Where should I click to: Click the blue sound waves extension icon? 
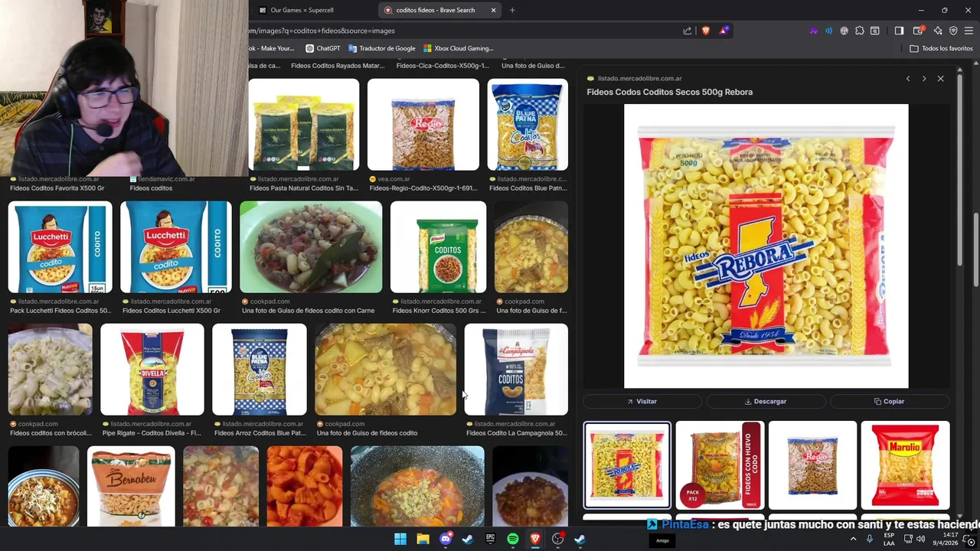tap(828, 31)
